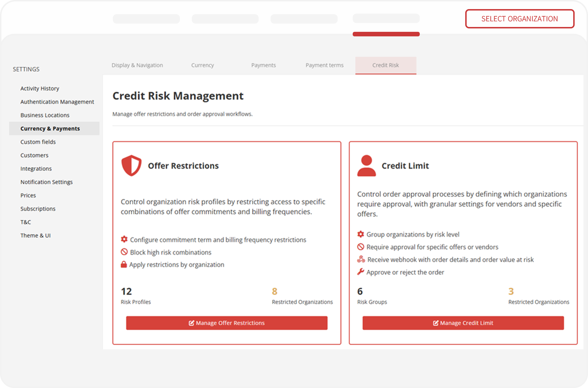Image resolution: width=588 pixels, height=388 pixels.
Task: Switch to the Payments tab
Action: tap(263, 65)
